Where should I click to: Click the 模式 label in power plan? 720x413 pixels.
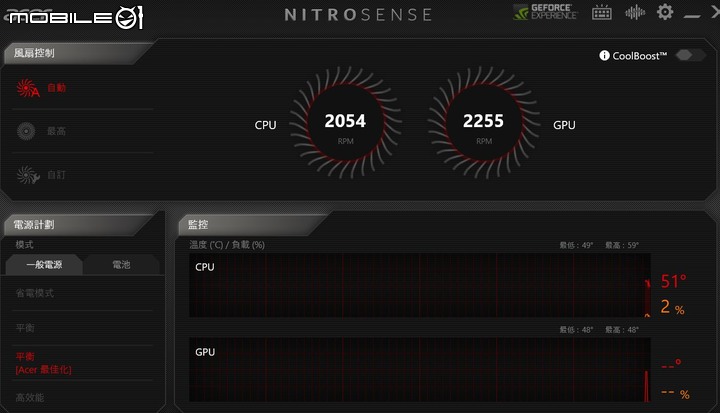(x=24, y=245)
